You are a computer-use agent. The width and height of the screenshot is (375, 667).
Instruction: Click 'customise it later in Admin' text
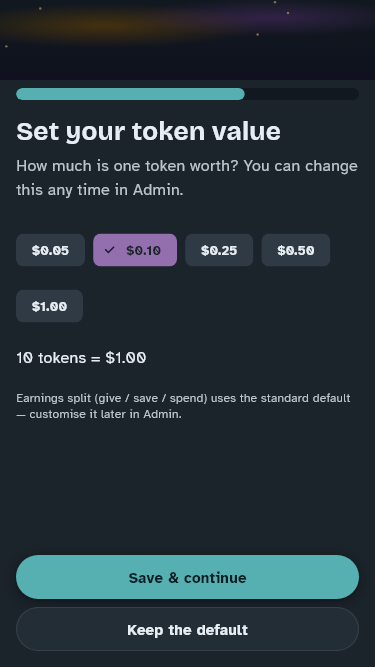105,414
